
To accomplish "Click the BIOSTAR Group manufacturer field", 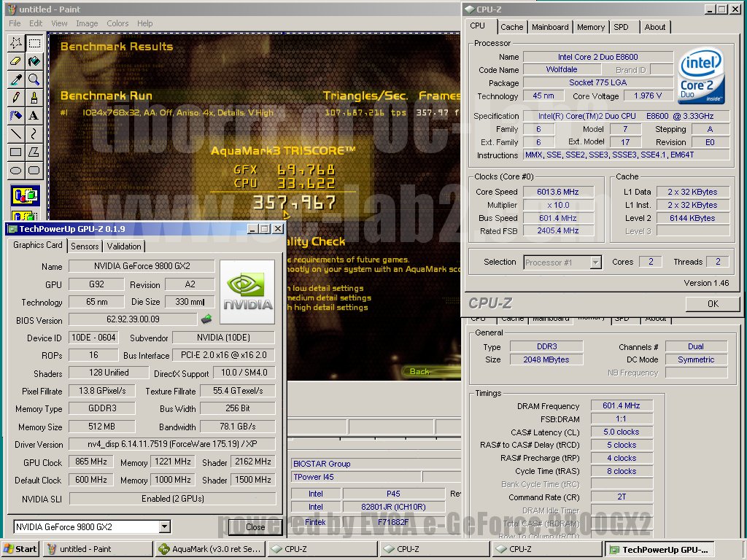I will [x=376, y=464].
